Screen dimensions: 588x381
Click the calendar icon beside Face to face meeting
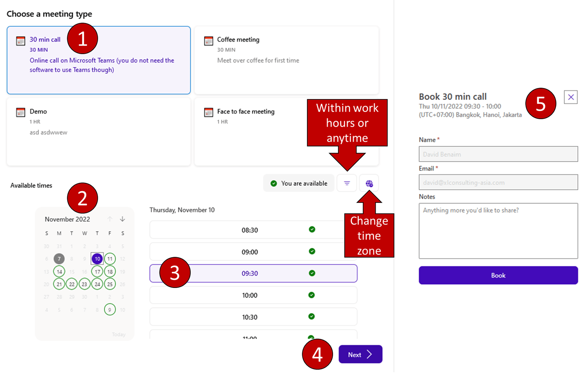208,112
